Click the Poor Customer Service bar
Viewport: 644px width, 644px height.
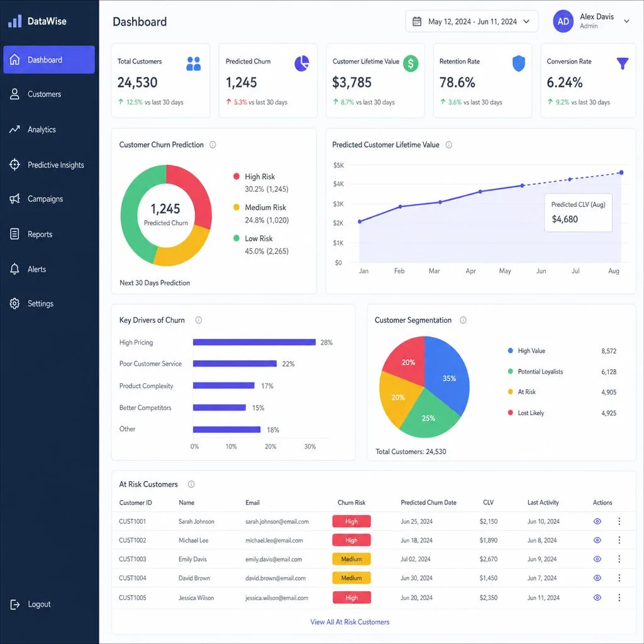click(x=235, y=364)
